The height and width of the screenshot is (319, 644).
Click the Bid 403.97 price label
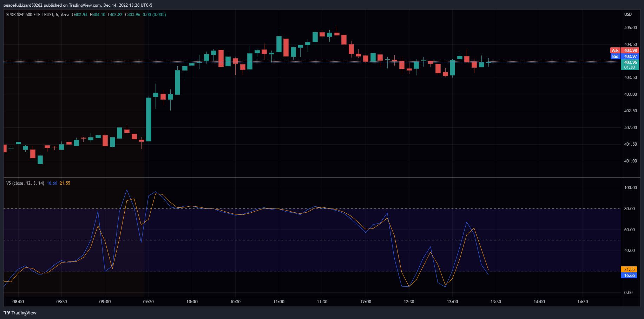(x=625, y=57)
